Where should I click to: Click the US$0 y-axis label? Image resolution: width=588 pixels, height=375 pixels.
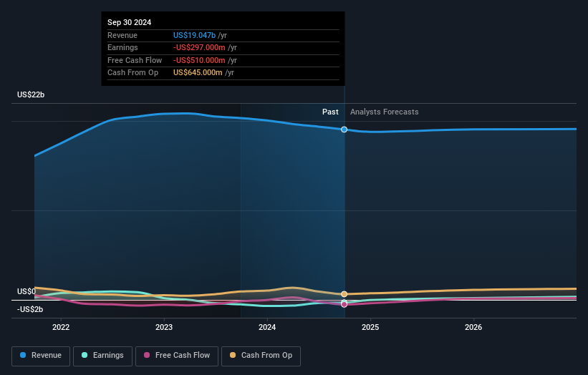coord(26,291)
